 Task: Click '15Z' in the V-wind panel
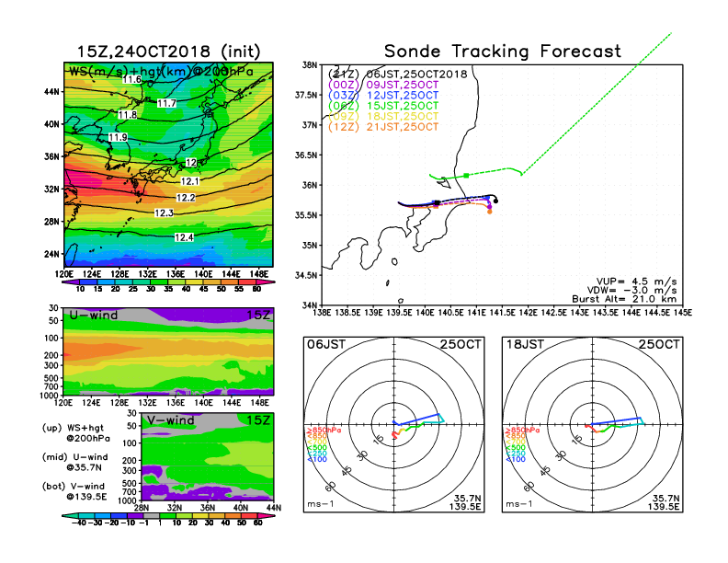pyautogui.click(x=258, y=420)
